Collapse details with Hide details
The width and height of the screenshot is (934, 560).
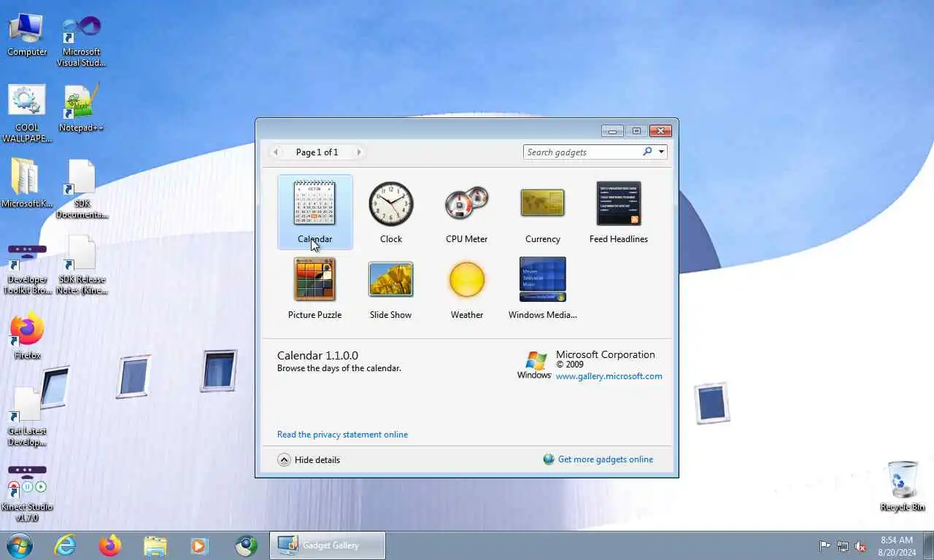[309, 460]
